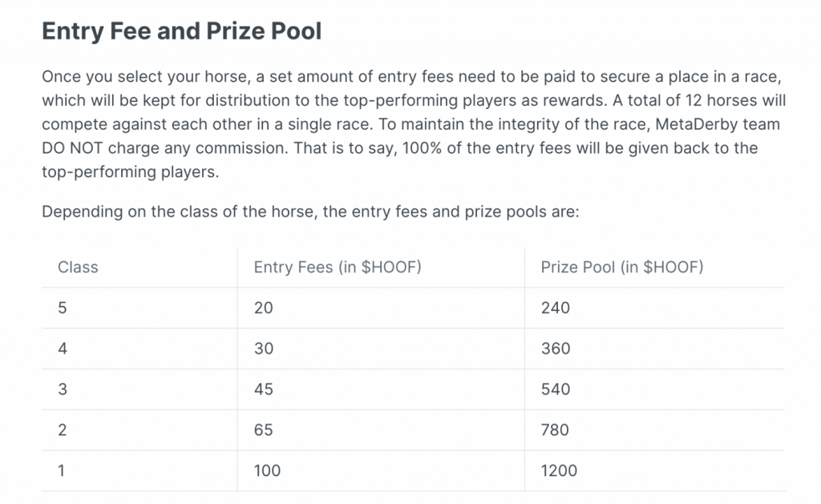Select the entry fee value 30
This screenshot has height=504, width=821.
[x=263, y=349]
